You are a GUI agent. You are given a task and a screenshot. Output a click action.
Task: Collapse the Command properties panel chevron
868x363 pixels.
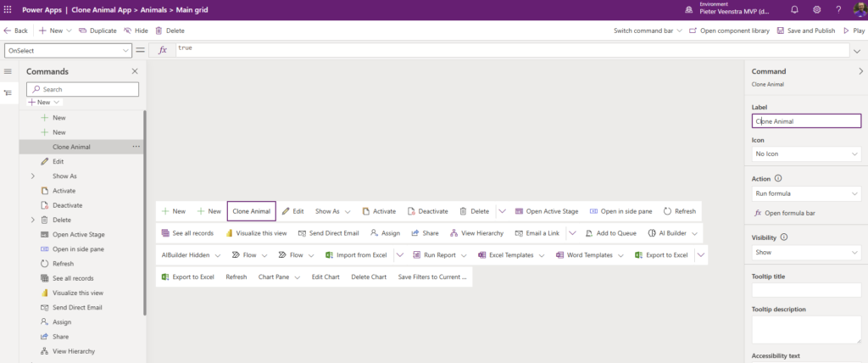(x=860, y=71)
